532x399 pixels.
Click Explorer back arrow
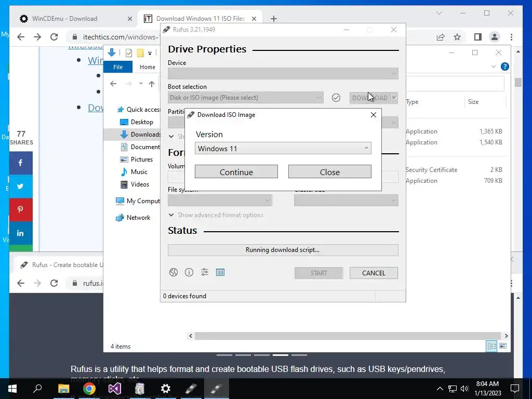(113, 84)
